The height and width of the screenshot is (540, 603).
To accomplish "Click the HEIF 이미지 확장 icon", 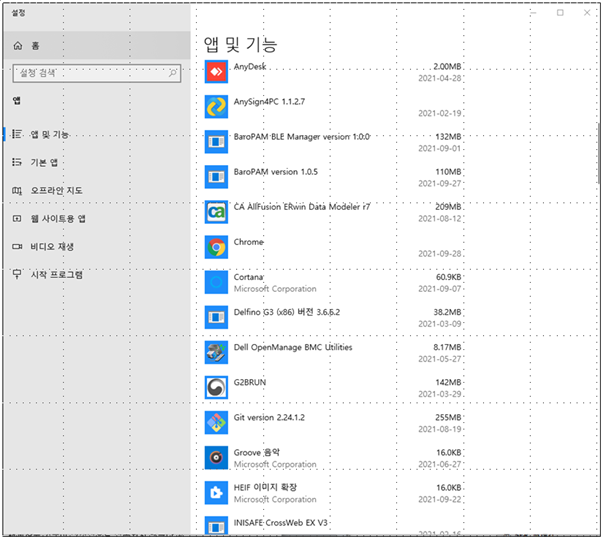I will tap(216, 493).
